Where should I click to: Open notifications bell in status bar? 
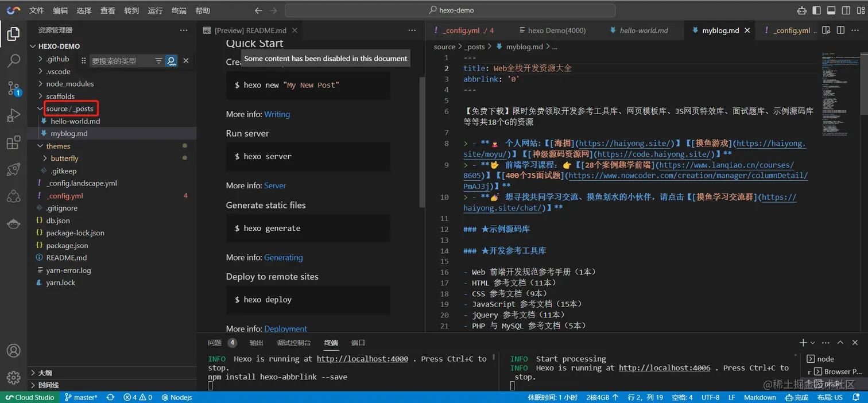point(857,397)
